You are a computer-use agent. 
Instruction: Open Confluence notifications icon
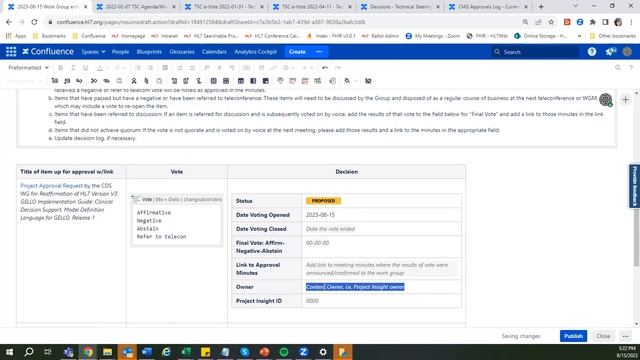(x=610, y=52)
